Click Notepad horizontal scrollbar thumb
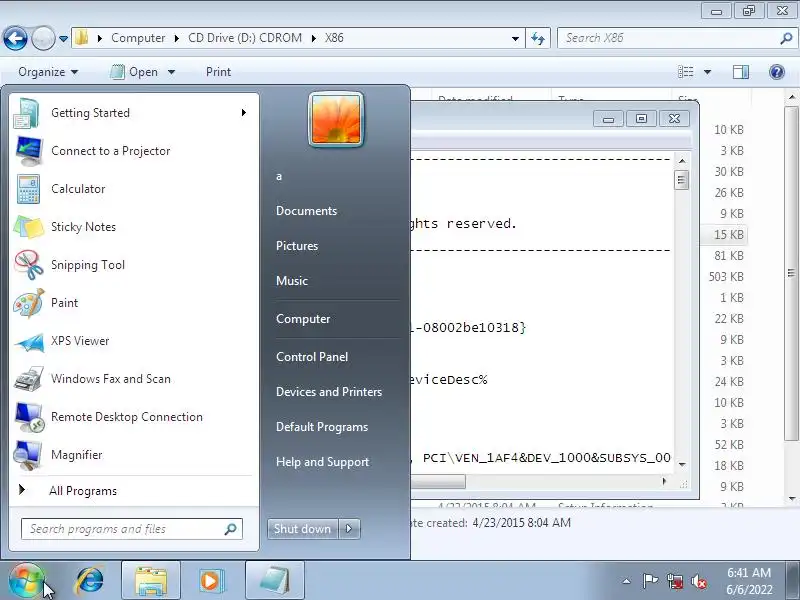 point(438,482)
